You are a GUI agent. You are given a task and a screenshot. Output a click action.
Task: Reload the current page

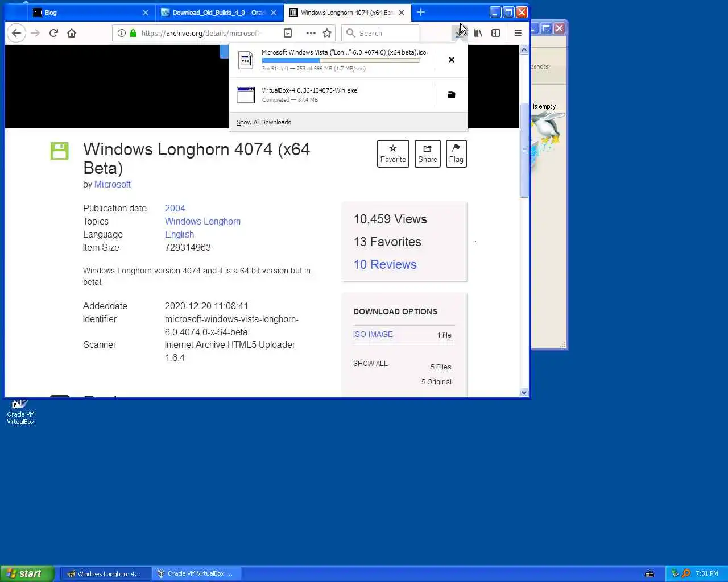point(53,33)
